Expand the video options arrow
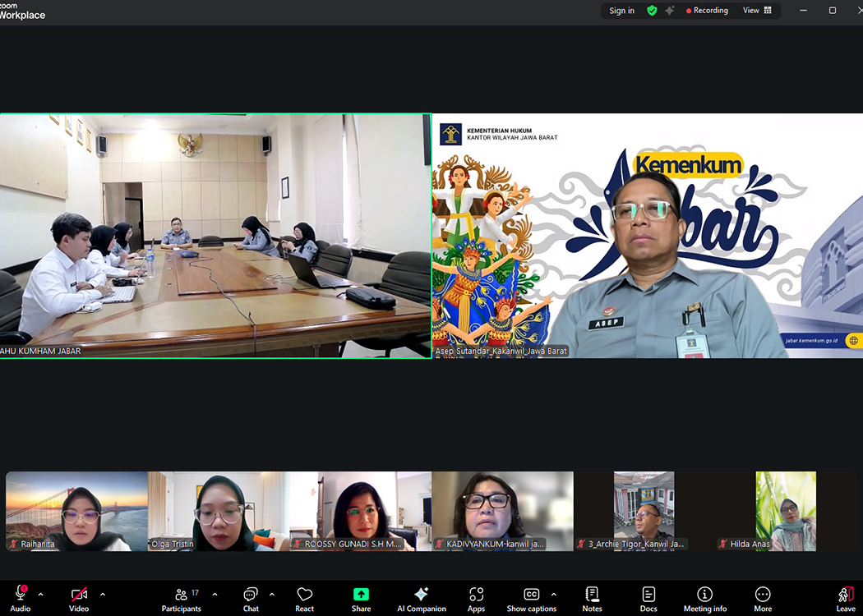The width and height of the screenshot is (863, 616). coord(103,594)
